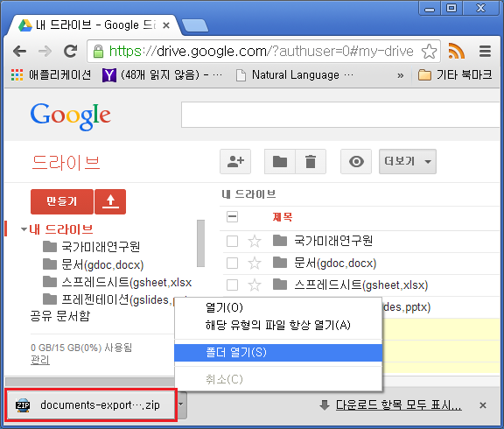
Task: Open the Chrome hamburger menu
Action: [485, 51]
